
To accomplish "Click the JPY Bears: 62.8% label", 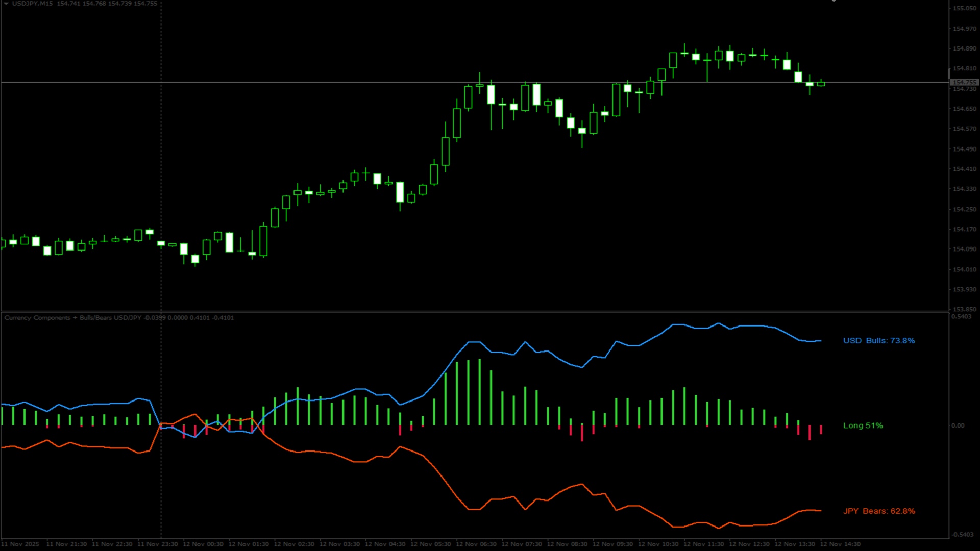I will (x=878, y=511).
